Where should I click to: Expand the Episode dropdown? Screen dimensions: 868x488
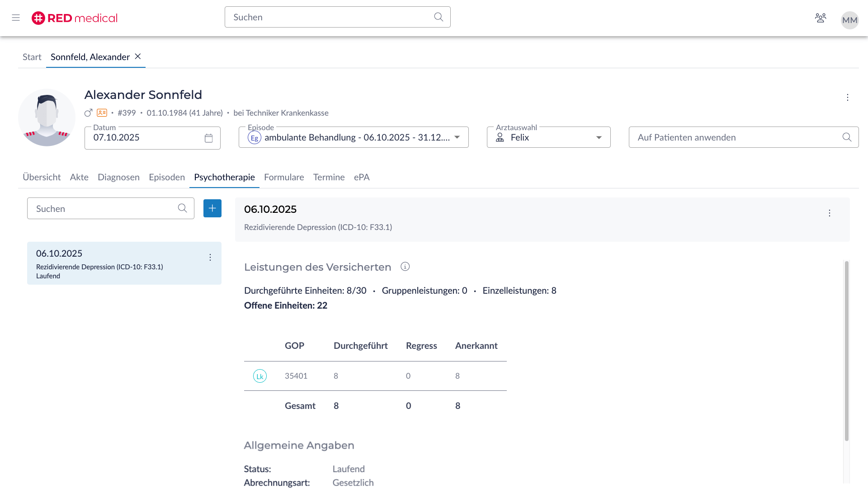tap(457, 137)
